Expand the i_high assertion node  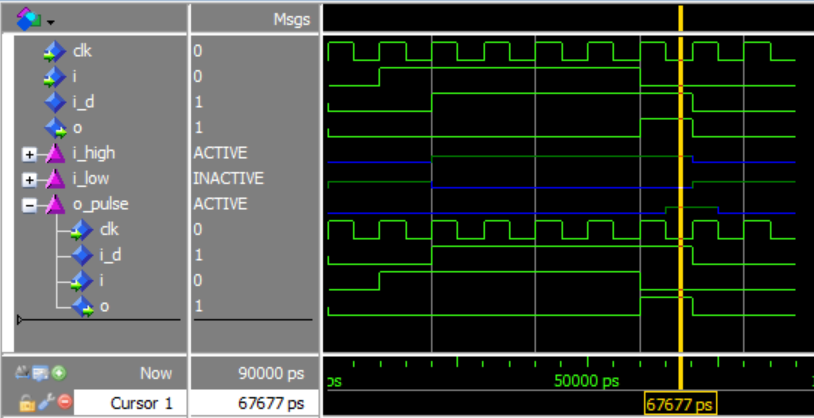point(29,154)
